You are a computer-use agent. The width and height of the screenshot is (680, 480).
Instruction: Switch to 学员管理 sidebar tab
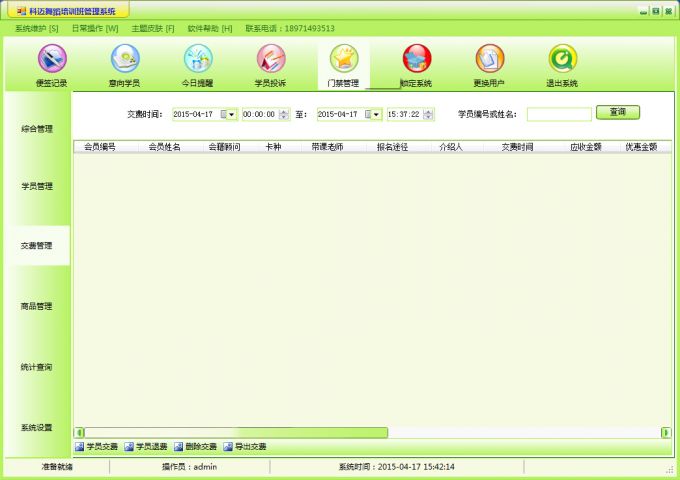37,186
